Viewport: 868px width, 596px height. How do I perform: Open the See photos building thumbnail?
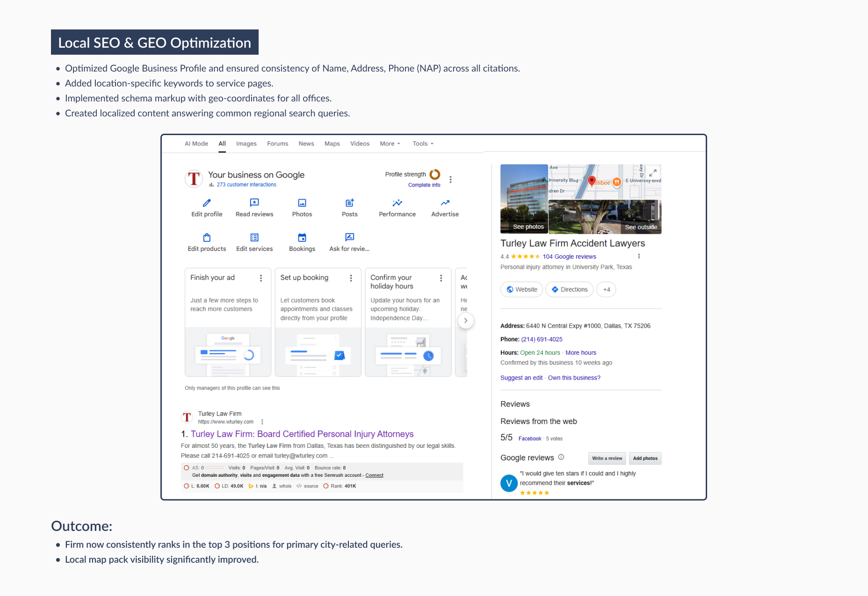[524, 199]
